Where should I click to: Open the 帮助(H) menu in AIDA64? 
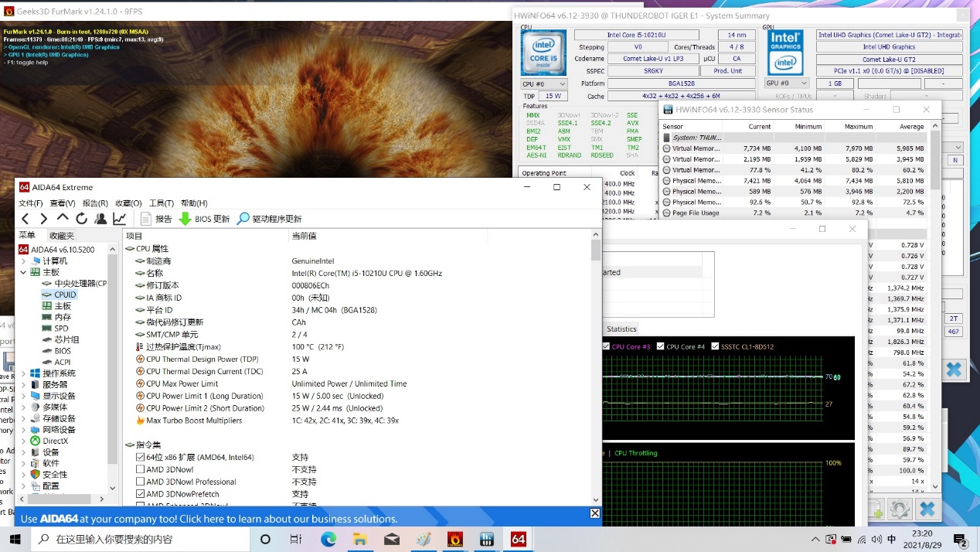pyautogui.click(x=194, y=203)
